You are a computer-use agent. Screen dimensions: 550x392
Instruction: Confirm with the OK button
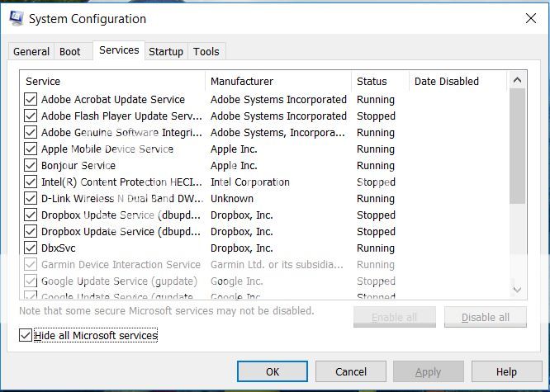(273, 371)
